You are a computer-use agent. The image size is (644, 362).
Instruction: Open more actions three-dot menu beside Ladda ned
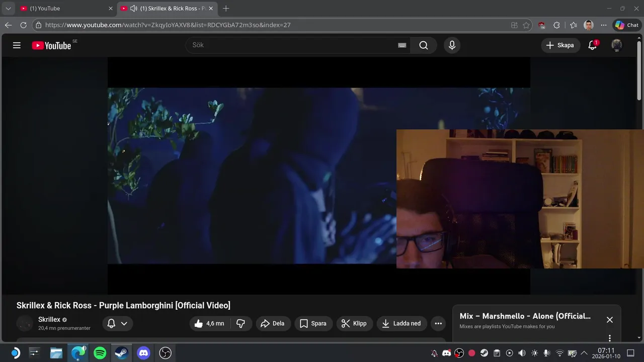click(438, 323)
